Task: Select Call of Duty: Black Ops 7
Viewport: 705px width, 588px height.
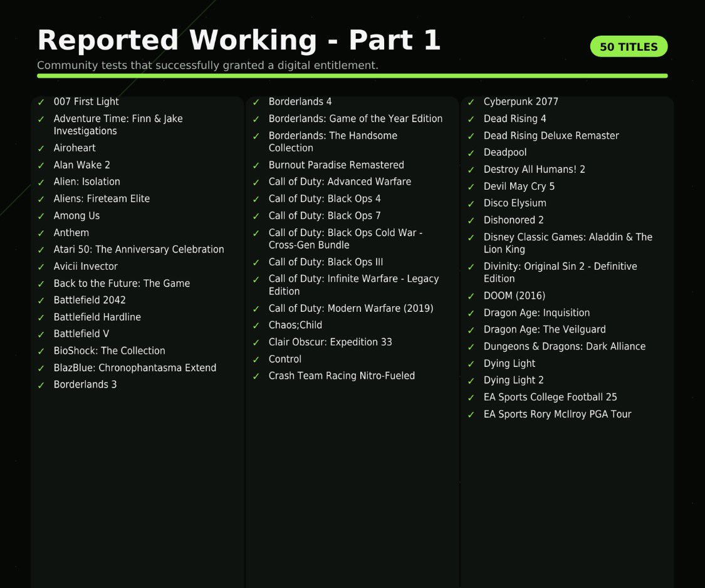Action: click(x=324, y=215)
